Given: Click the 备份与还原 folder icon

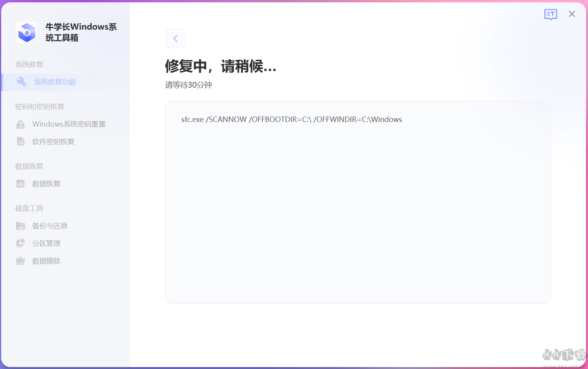Looking at the screenshot, I should coord(20,226).
